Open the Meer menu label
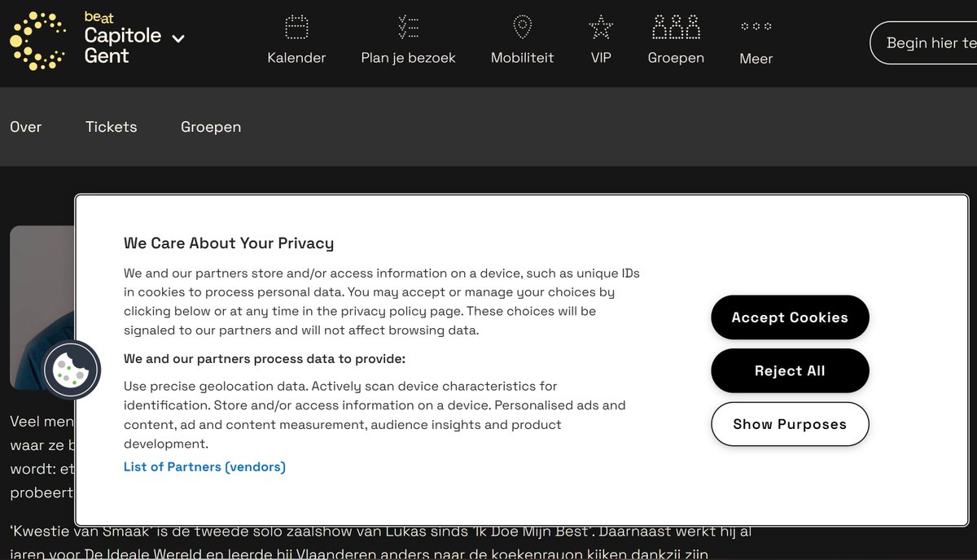Screen dimensions: 977x560 point(756,59)
